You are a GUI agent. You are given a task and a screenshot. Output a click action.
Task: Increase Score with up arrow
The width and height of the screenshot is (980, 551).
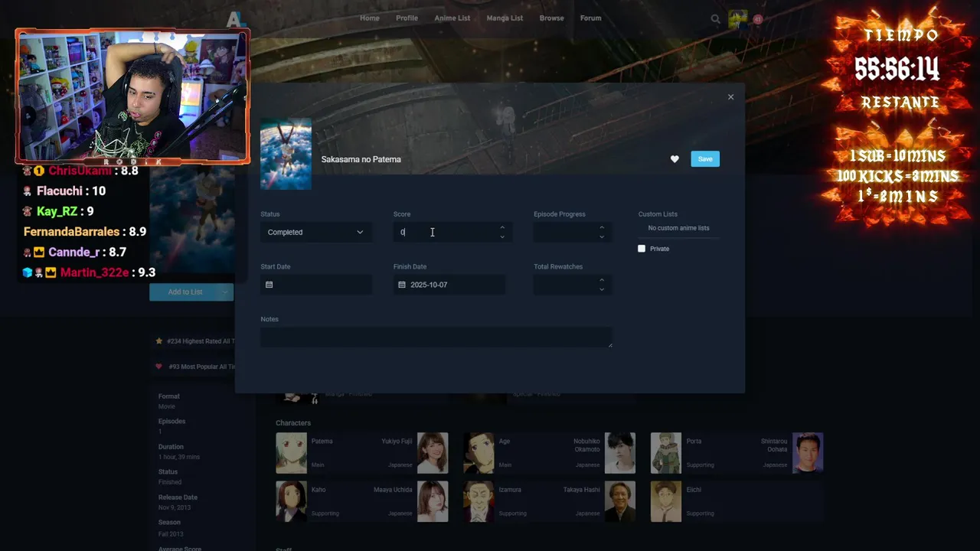pos(502,227)
